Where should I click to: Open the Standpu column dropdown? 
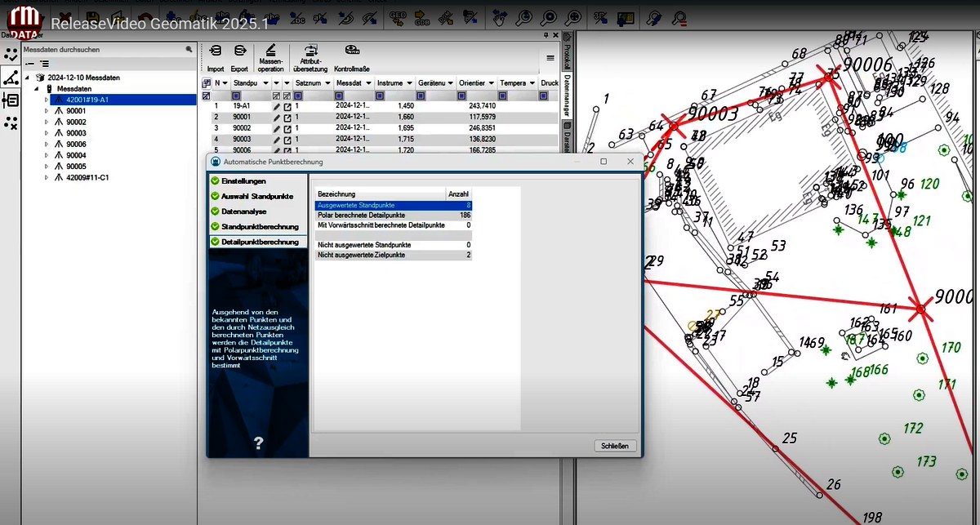(x=265, y=83)
